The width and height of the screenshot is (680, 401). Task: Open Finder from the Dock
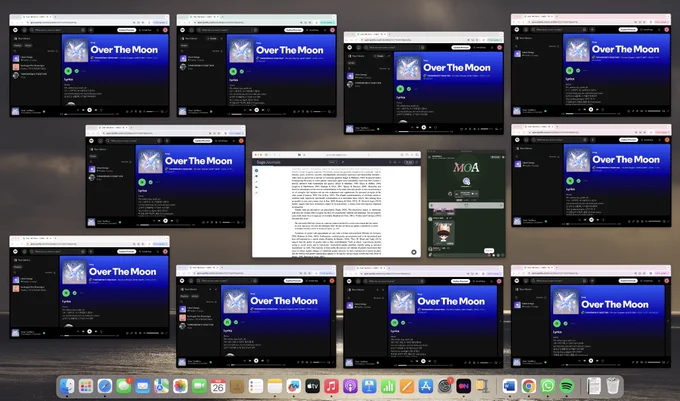tap(67, 386)
